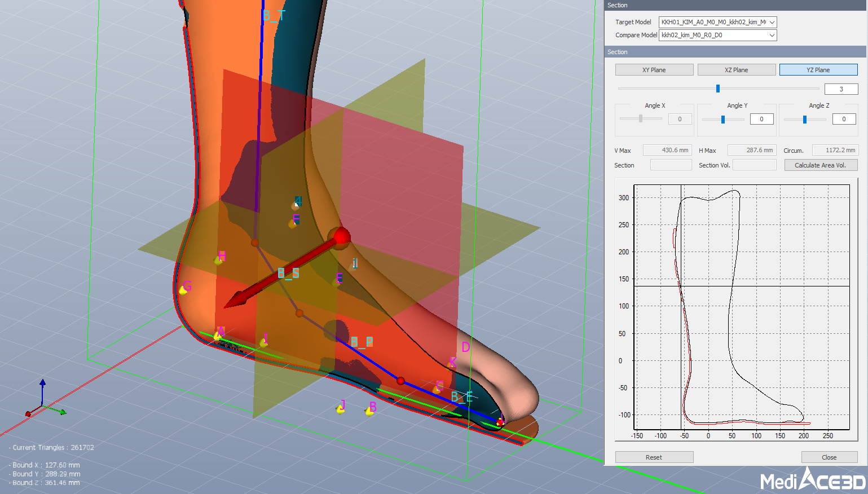Click landmark marker I near the heel
868x494 pixels.
tap(263, 341)
